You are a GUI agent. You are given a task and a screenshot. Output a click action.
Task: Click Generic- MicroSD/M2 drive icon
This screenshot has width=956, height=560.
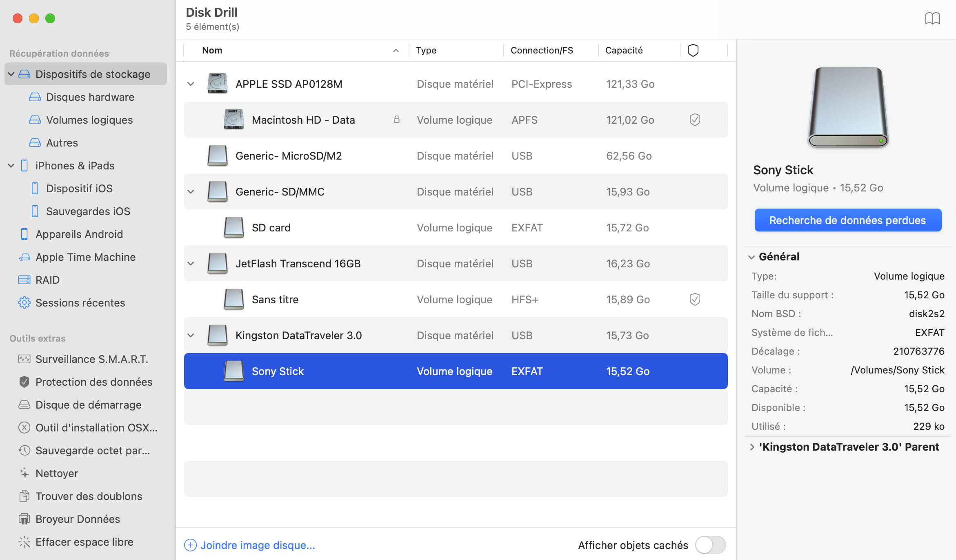coord(217,156)
